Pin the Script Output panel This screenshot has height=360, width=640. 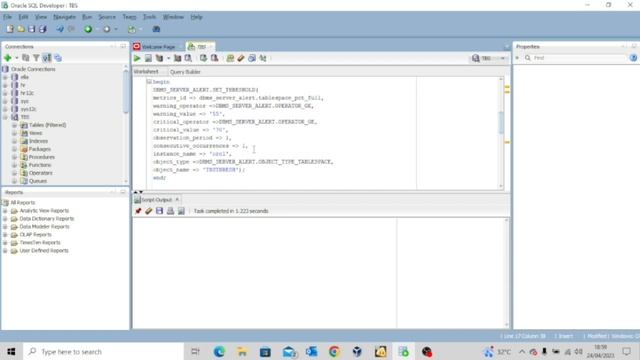coord(138,211)
